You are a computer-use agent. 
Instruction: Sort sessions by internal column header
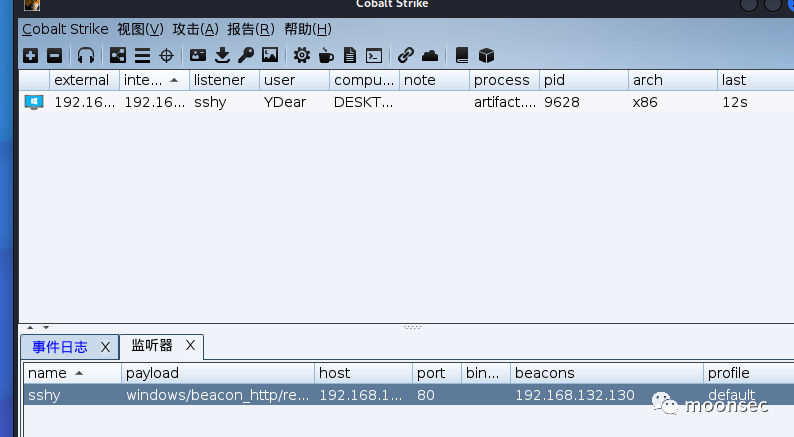pos(154,80)
